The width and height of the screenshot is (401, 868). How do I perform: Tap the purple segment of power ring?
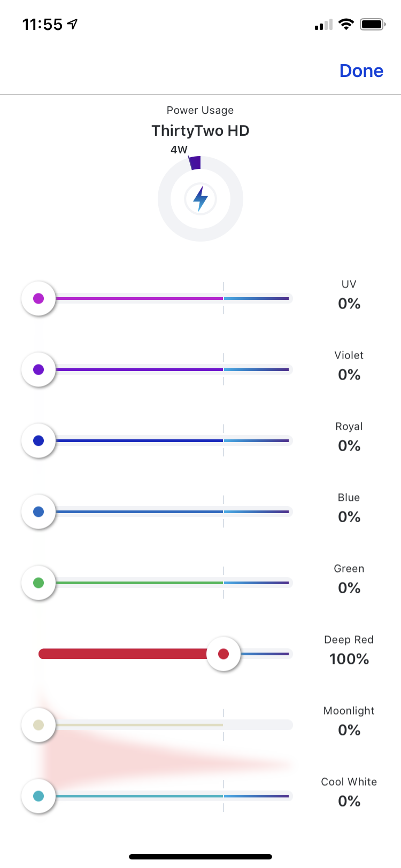195,163
